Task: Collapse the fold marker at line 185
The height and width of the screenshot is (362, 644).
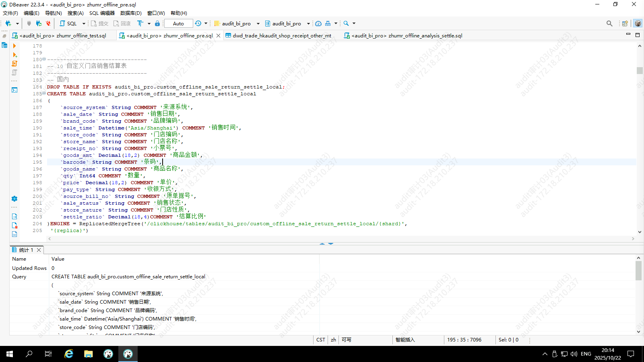Action: [44, 93]
